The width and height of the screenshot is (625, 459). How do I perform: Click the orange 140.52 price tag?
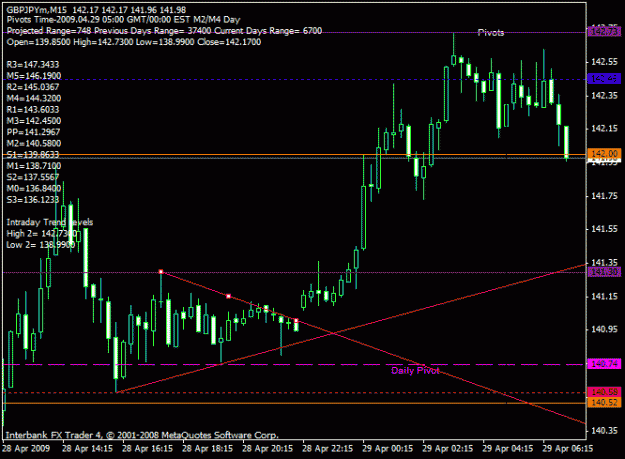604,402
